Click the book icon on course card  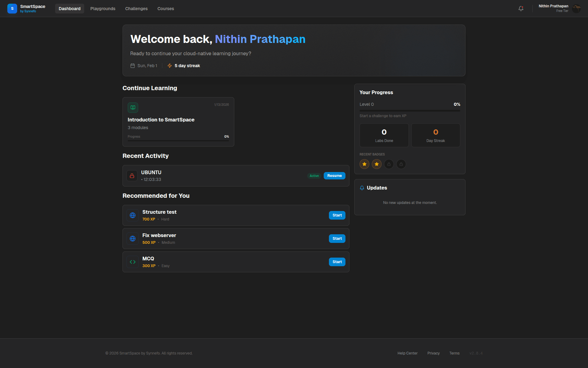(133, 108)
